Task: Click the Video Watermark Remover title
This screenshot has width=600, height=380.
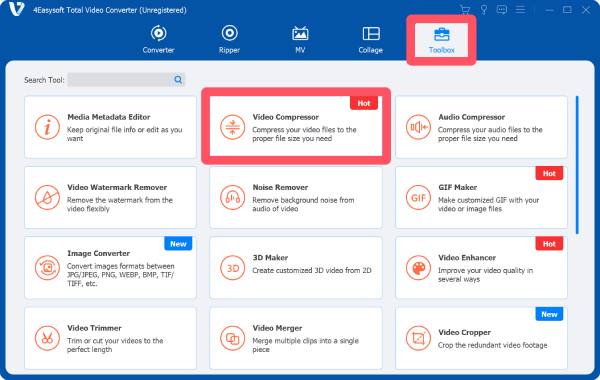Action: click(117, 188)
